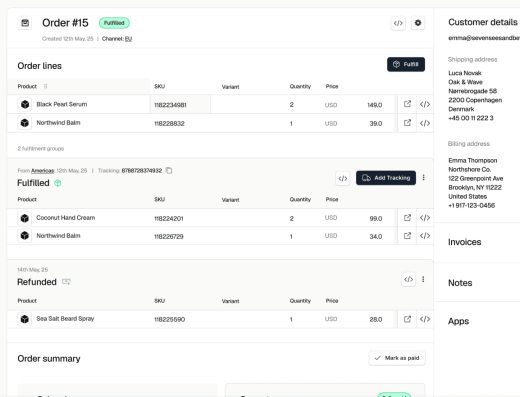520x397 pixels.
Task: Click the SKU 118225590
Action: pyautogui.click(x=170, y=319)
